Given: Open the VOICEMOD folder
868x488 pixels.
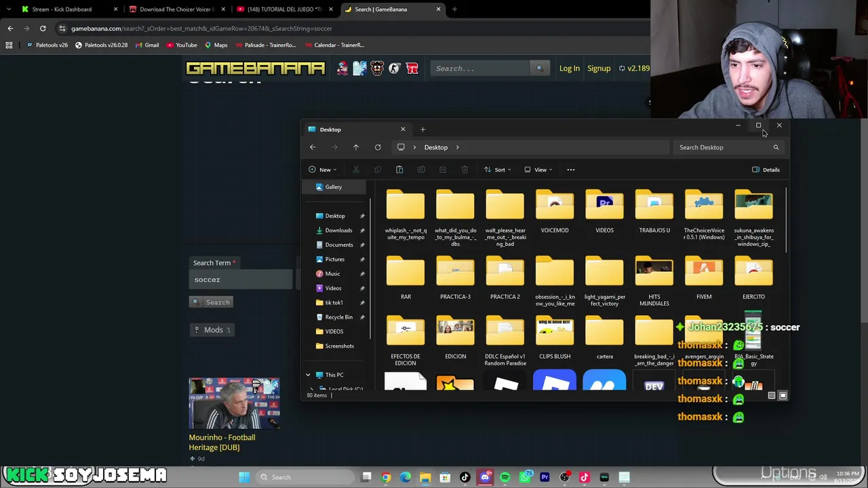Looking at the screenshot, I should tap(555, 213).
